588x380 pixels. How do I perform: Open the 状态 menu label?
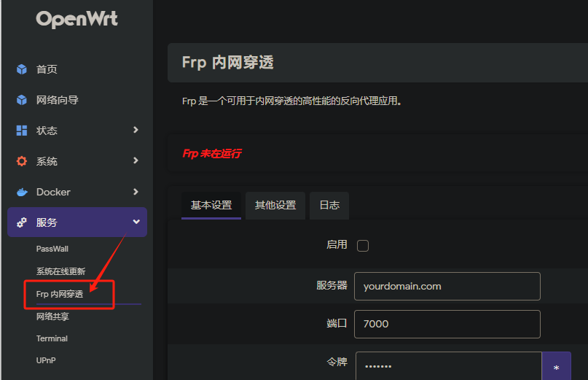[x=47, y=131]
